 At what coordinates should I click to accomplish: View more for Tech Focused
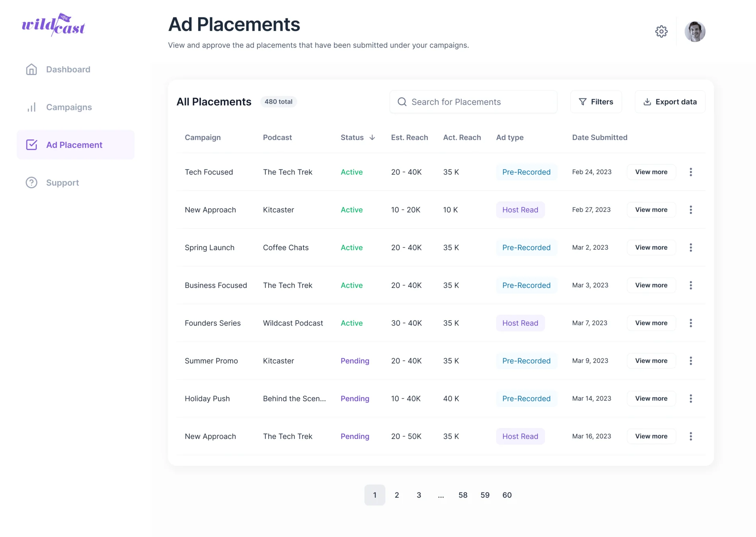click(651, 172)
